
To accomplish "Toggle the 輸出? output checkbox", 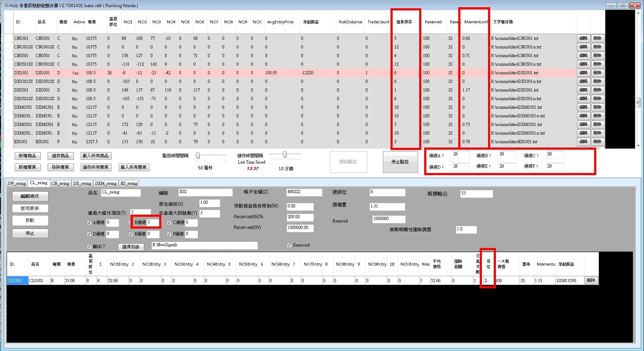I will point(89,247).
